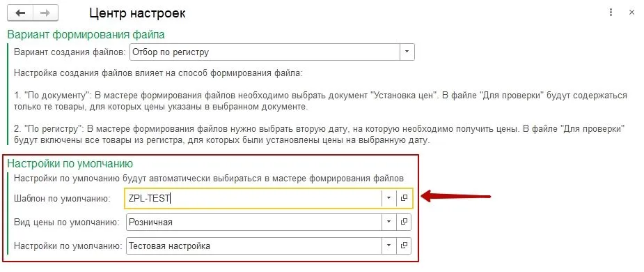The image size is (644, 272).
Task: Expand the Шаблон по умолчанию dropdown arrow
Action: click(388, 198)
